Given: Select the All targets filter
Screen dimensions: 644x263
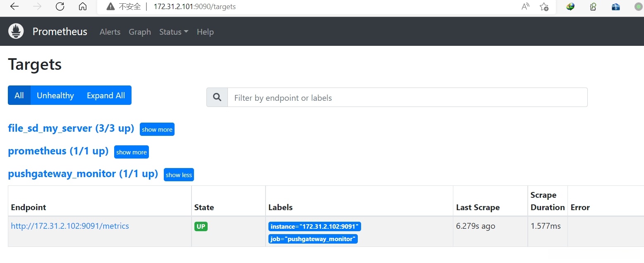Looking at the screenshot, I should pyautogui.click(x=19, y=95).
